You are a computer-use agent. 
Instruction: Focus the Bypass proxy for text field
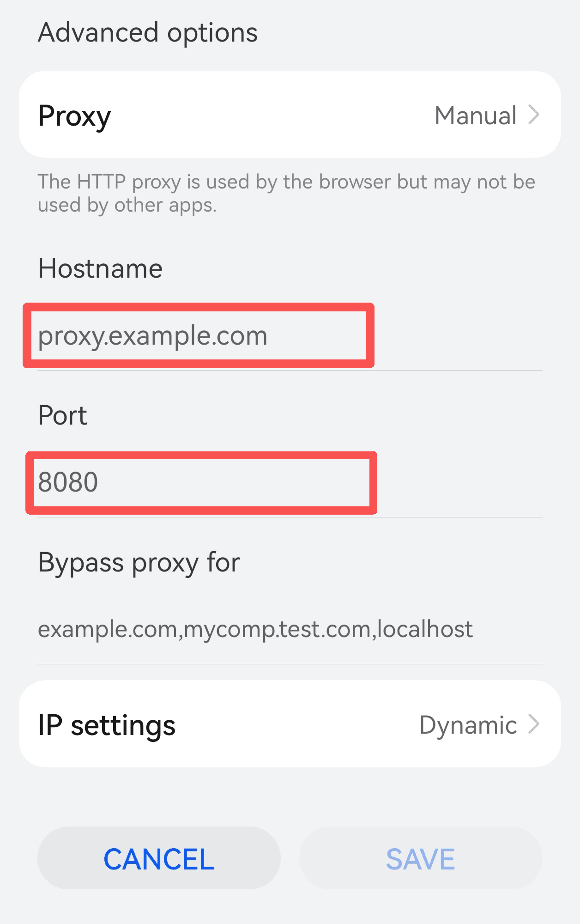tap(290, 629)
